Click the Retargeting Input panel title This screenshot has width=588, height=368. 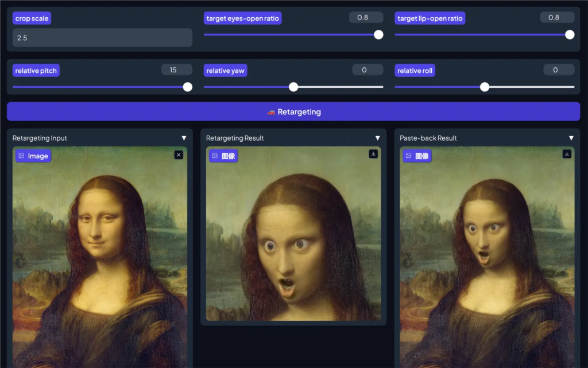point(40,138)
